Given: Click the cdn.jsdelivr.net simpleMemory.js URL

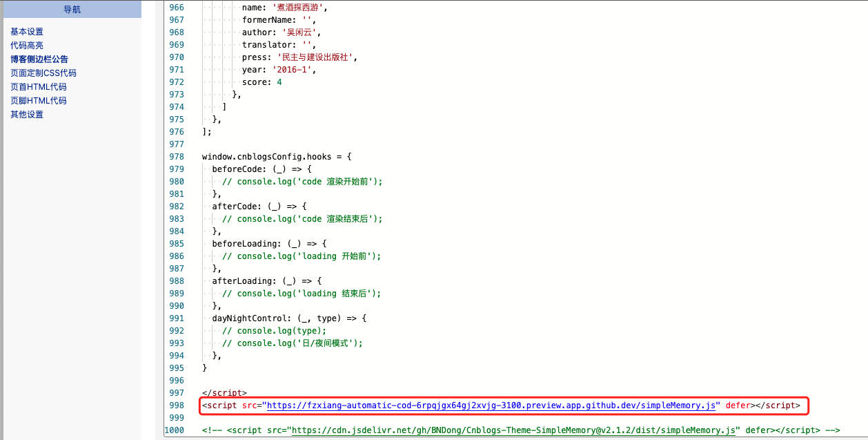Looking at the screenshot, I should [513, 430].
